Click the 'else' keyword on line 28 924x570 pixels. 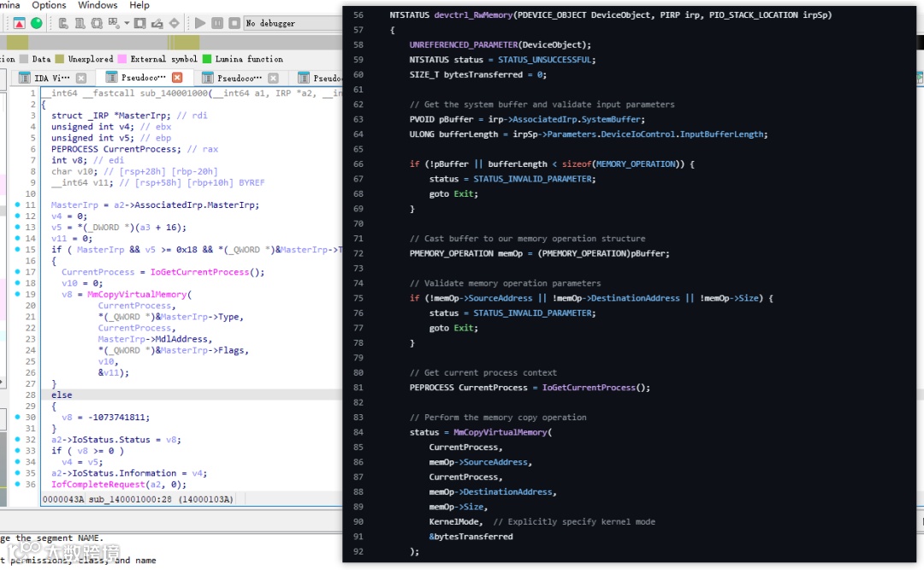[62, 395]
